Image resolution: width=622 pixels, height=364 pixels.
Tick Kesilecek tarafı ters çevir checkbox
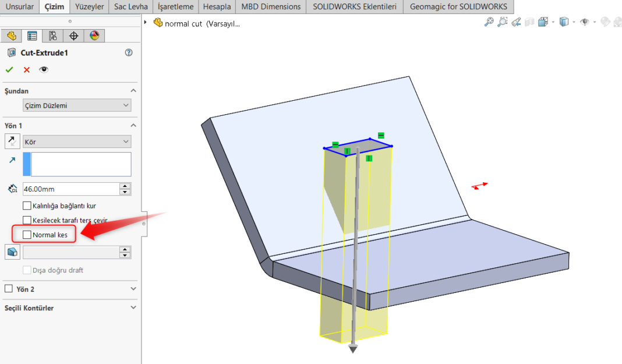point(27,220)
